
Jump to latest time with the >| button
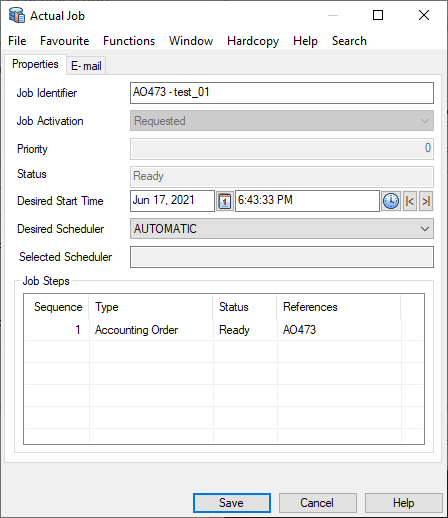point(426,201)
